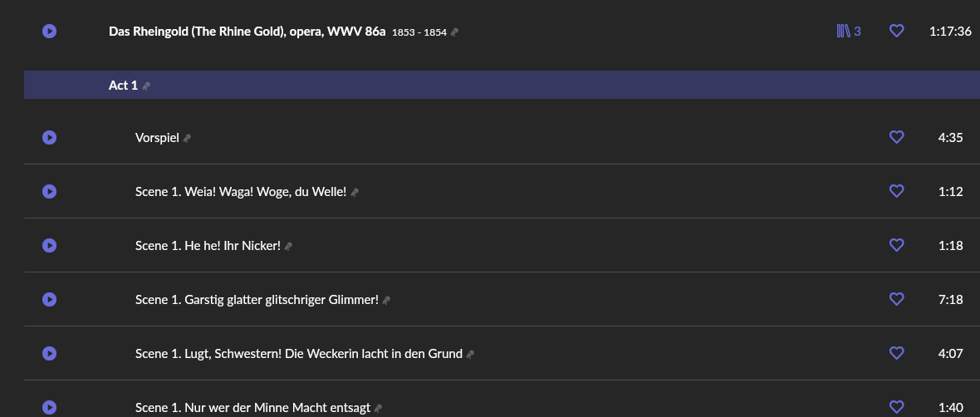Play the Vorspiel track

point(49,138)
